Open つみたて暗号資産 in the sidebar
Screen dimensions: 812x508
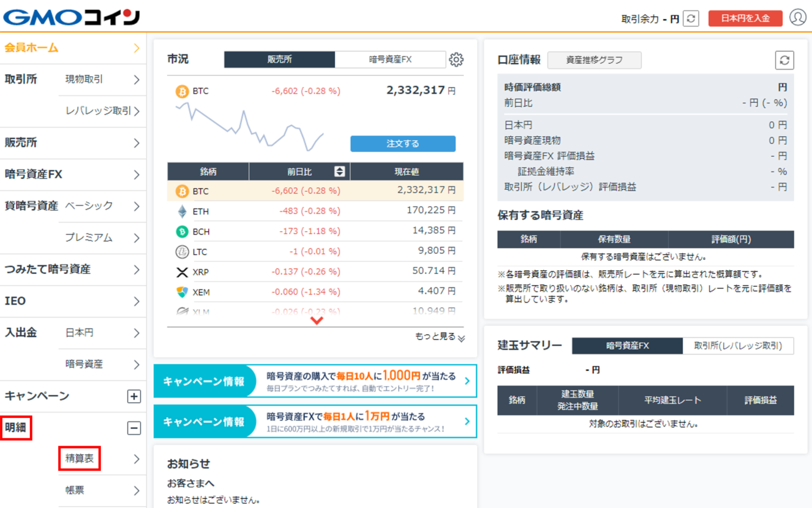(73, 270)
